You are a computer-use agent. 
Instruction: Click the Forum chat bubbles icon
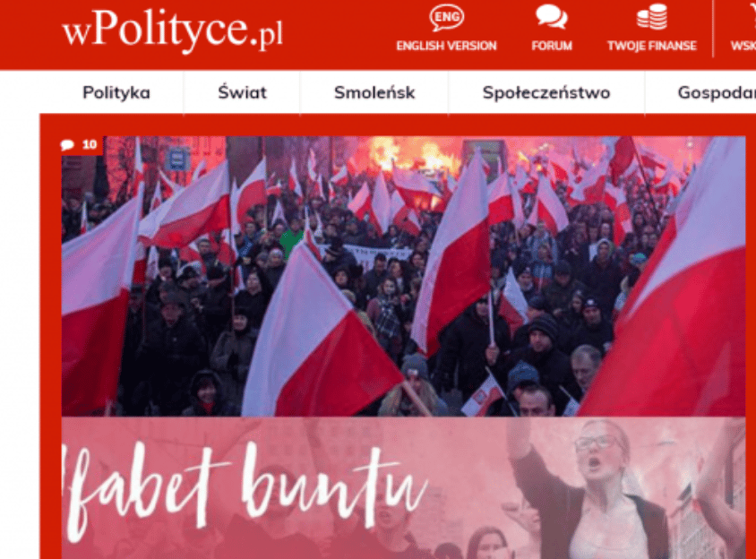click(552, 17)
